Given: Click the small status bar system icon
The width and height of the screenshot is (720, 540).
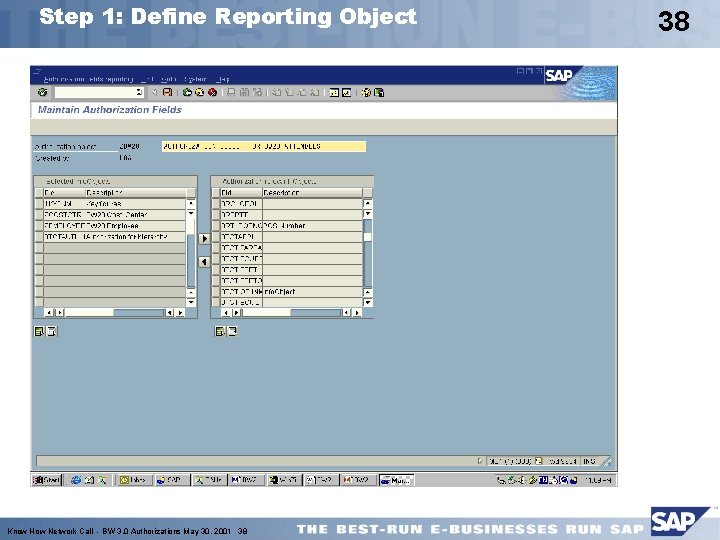Looking at the screenshot, I should click(539, 461).
